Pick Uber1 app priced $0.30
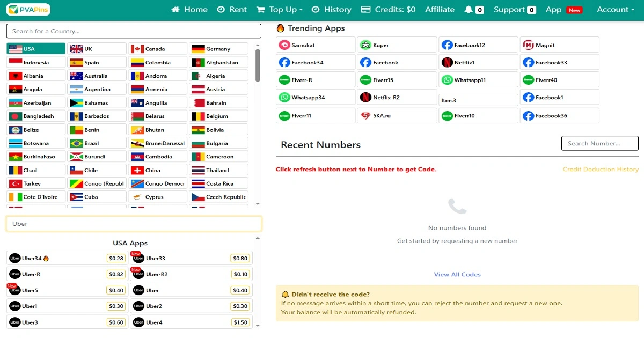 coord(67,306)
